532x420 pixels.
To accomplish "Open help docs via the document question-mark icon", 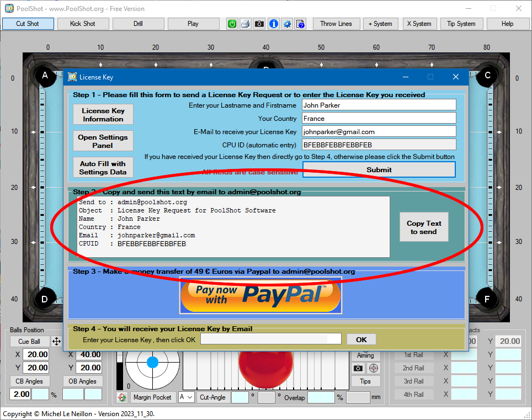I will pyautogui.click(x=300, y=24).
